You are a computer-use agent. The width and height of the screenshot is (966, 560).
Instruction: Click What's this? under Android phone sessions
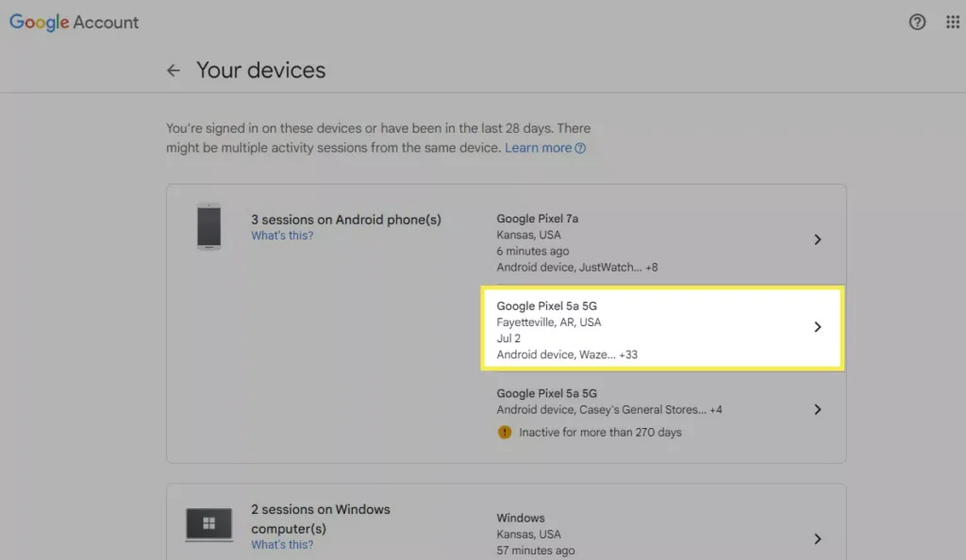(x=282, y=236)
